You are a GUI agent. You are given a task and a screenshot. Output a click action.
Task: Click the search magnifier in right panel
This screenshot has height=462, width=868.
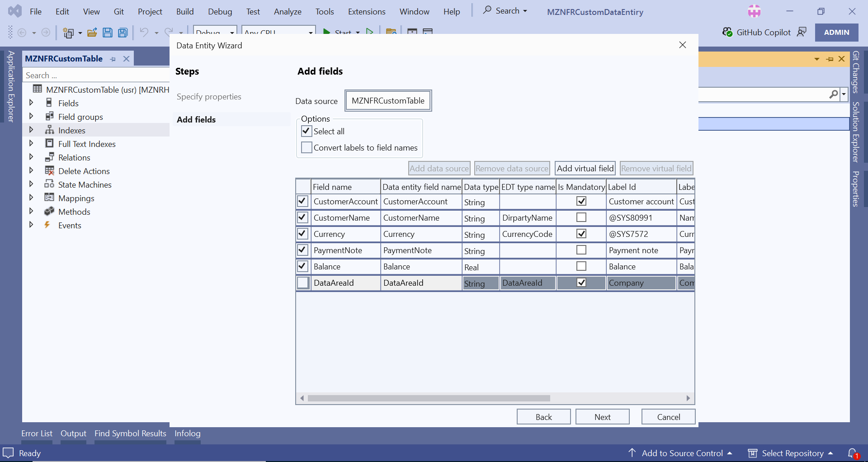pyautogui.click(x=834, y=94)
